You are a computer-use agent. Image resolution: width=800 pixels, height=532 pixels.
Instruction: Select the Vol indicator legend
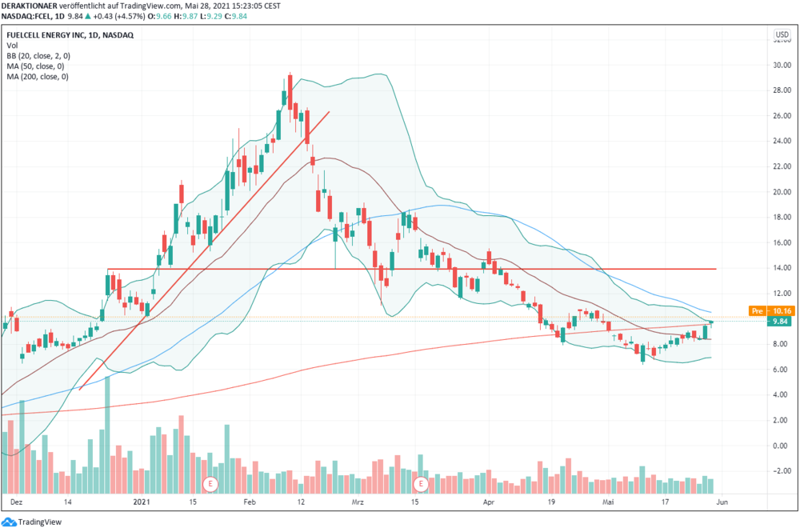(12, 46)
